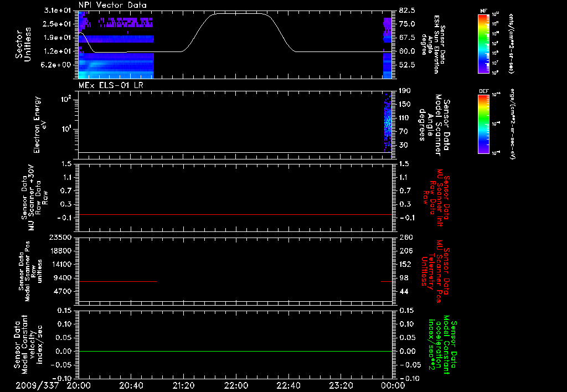This screenshot has width=567, height=392.
Task: Click the '2.5e+01' sector tick label
Action: pyautogui.click(x=58, y=24)
